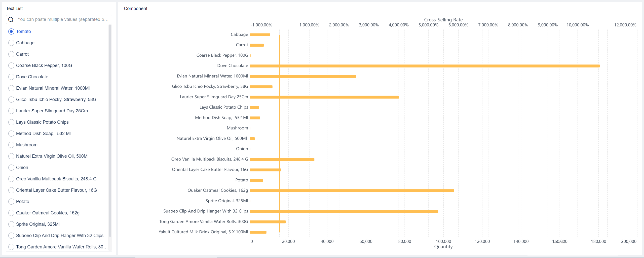Click the Quantity axis label
Screen dimensions: 644x258
click(x=443, y=247)
